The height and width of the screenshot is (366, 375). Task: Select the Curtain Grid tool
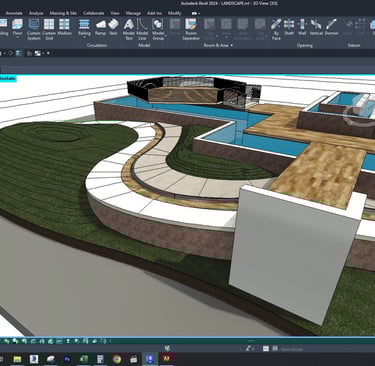(x=49, y=29)
